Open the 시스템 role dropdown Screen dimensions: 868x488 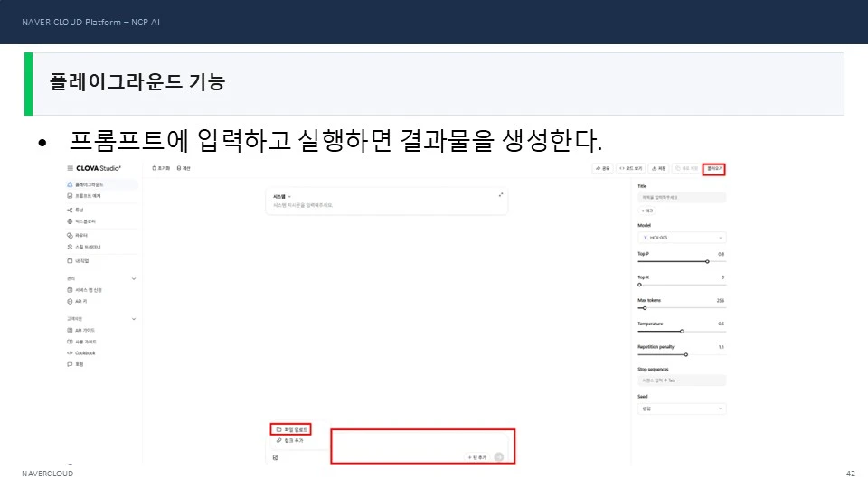pos(282,196)
